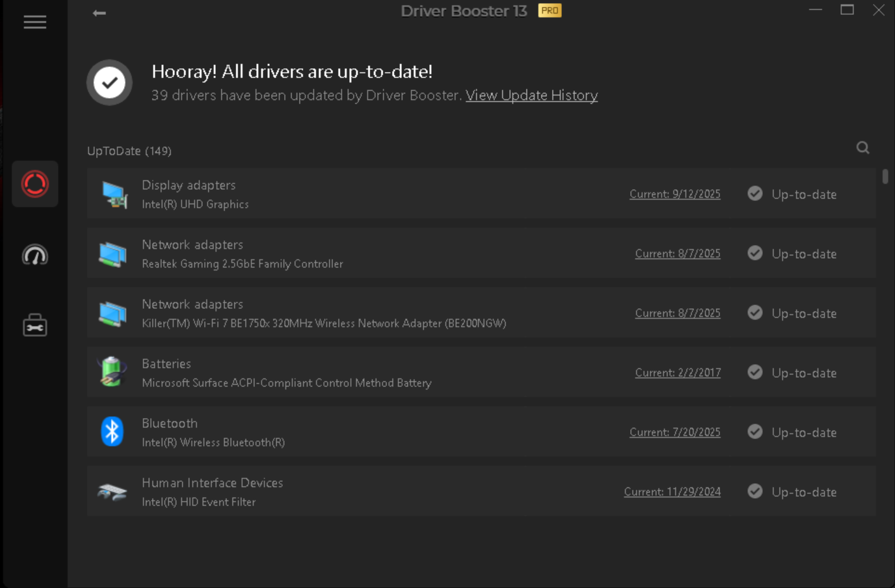
Task: Click the checkmark on the Bluetooth row
Action: 755,432
